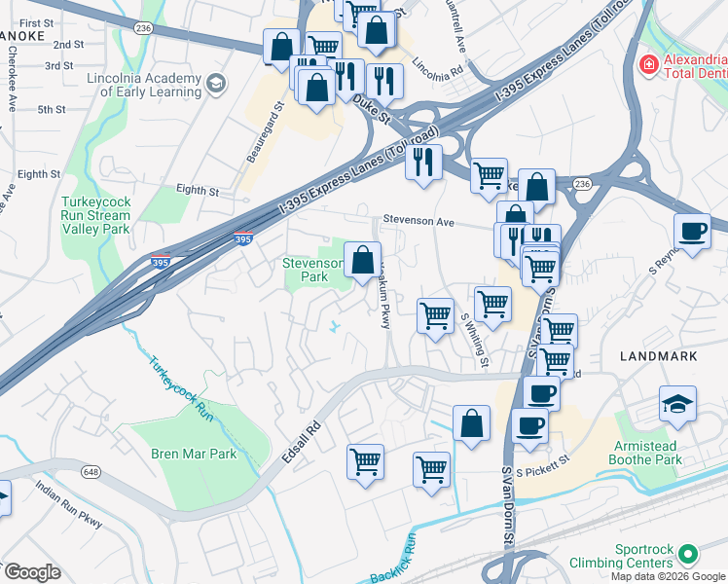Click the Armistead Boothe Park label

pyautogui.click(x=645, y=454)
